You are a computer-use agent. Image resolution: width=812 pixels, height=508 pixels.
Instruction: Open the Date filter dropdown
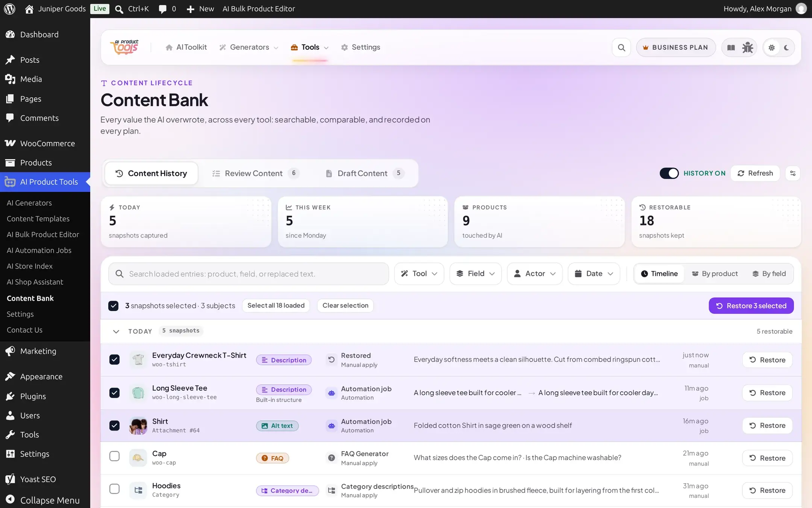tap(594, 274)
